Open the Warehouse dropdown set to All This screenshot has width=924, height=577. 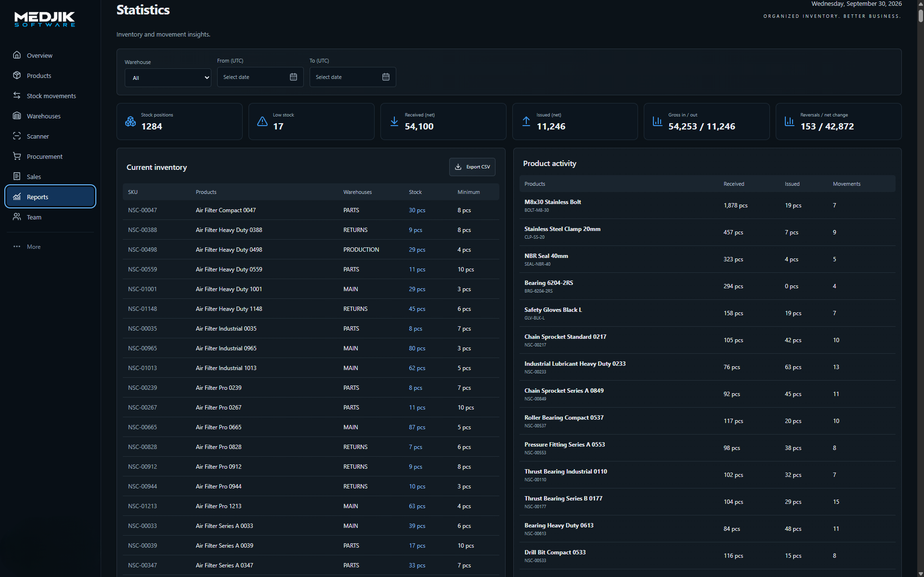click(168, 77)
